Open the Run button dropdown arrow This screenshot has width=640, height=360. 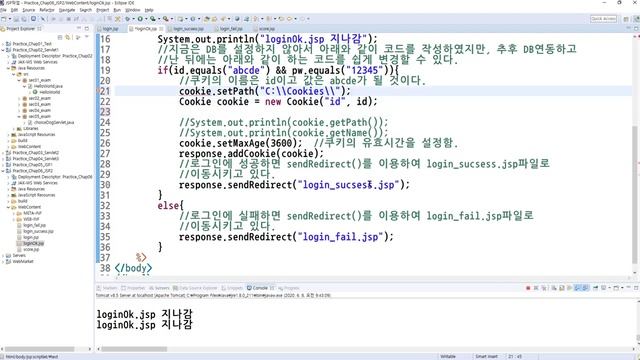pos(146,19)
